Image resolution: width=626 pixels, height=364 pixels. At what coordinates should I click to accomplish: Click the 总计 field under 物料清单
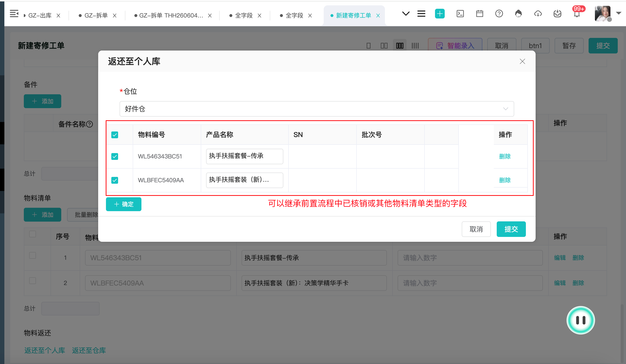tap(70, 309)
